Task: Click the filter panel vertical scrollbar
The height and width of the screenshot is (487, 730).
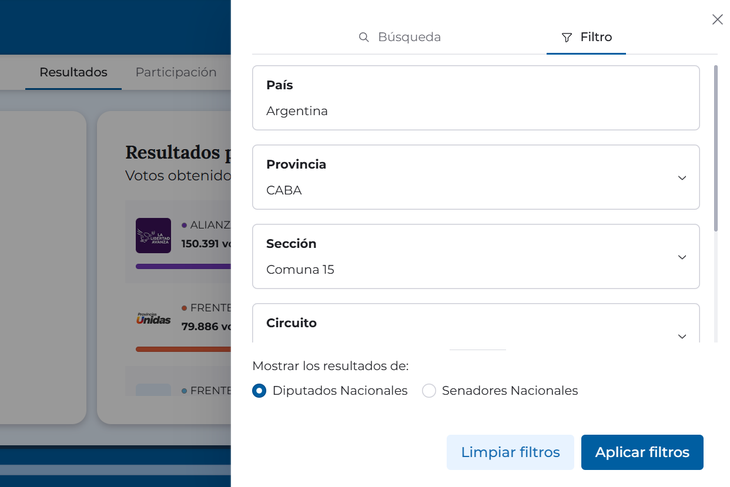Action: point(716,150)
